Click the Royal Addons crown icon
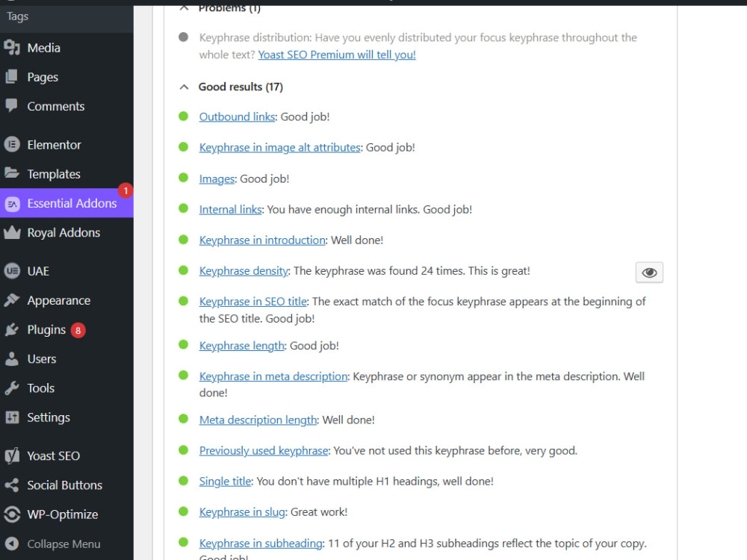Image resolution: width=747 pixels, height=560 pixels. pos(12,232)
